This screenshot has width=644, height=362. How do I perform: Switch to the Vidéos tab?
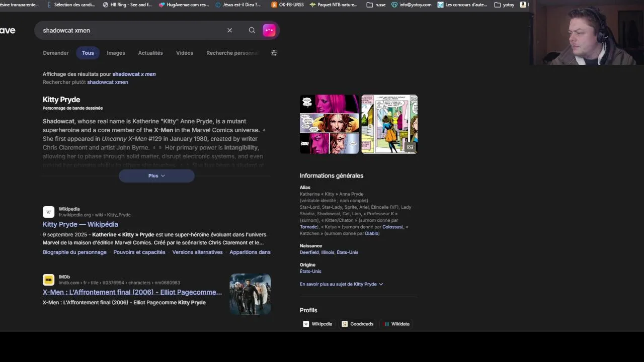[x=185, y=53]
